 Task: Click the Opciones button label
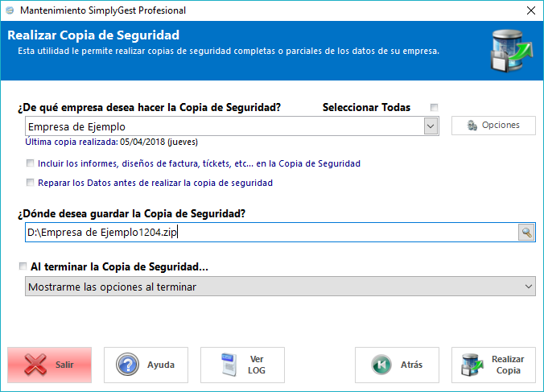(501, 125)
